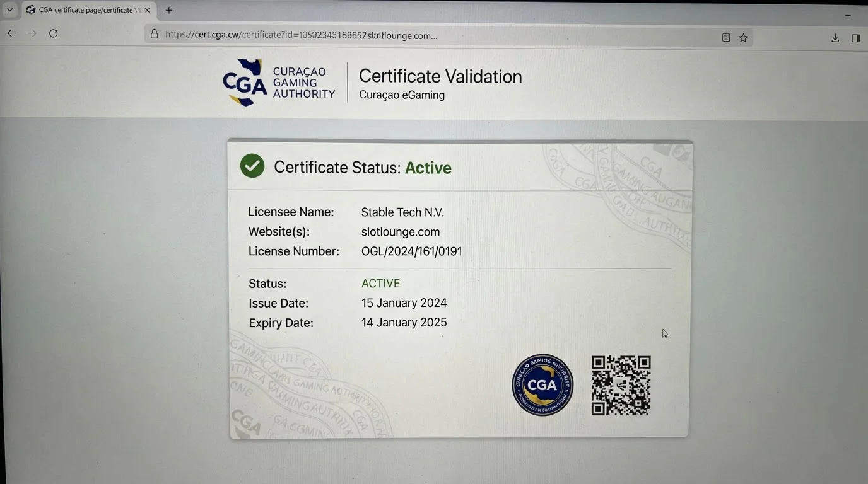Click the Issue Date: label

click(x=278, y=303)
